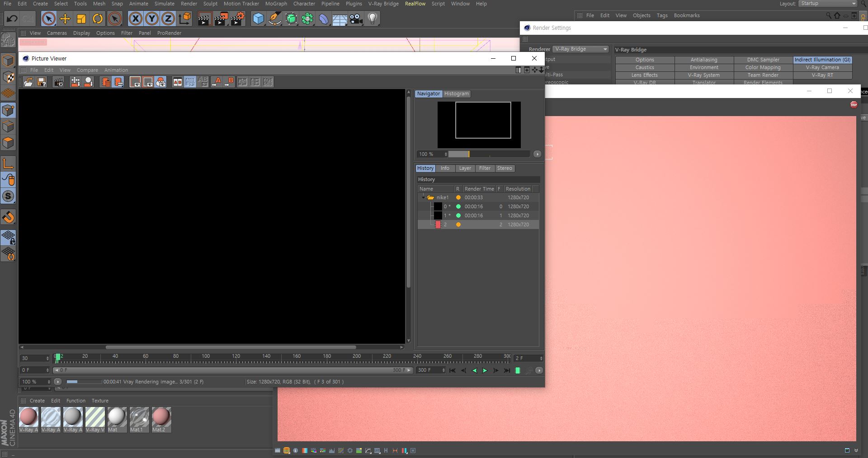
Task: Click Set as B compare icon
Action: click(229, 82)
